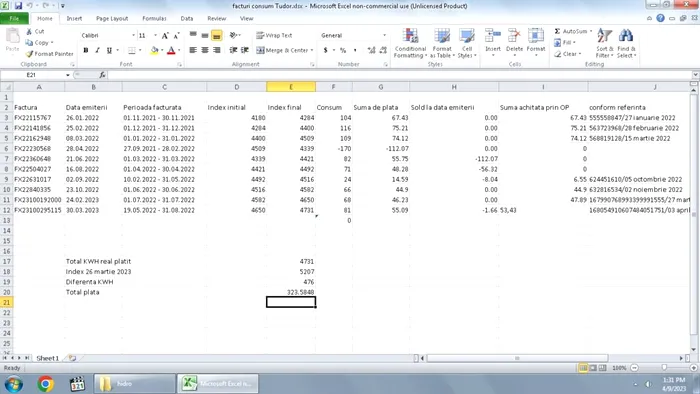The image size is (700, 394).
Task: Open the File tab
Action: pos(14,18)
